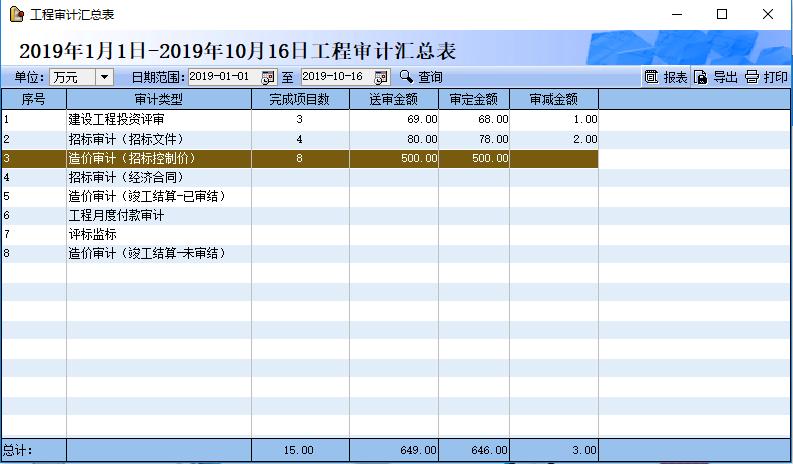Click the 完成项目数 column header
This screenshot has width=793, height=464.
coord(300,99)
